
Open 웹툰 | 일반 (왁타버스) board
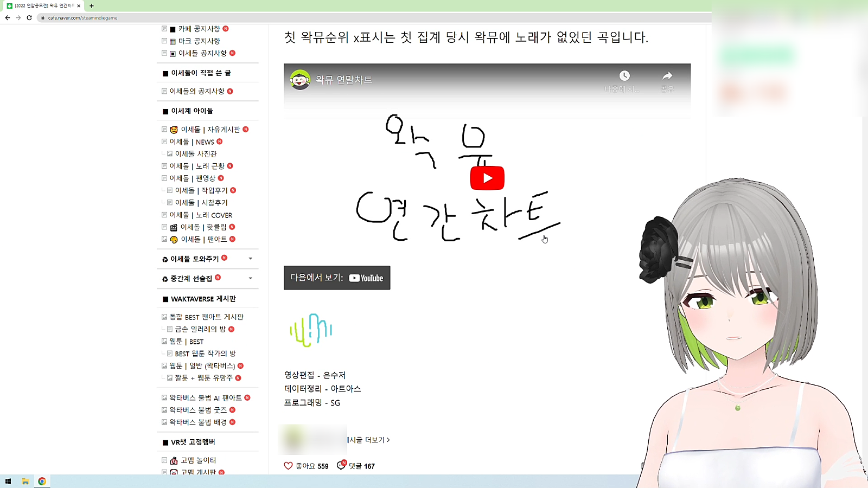pos(202,366)
